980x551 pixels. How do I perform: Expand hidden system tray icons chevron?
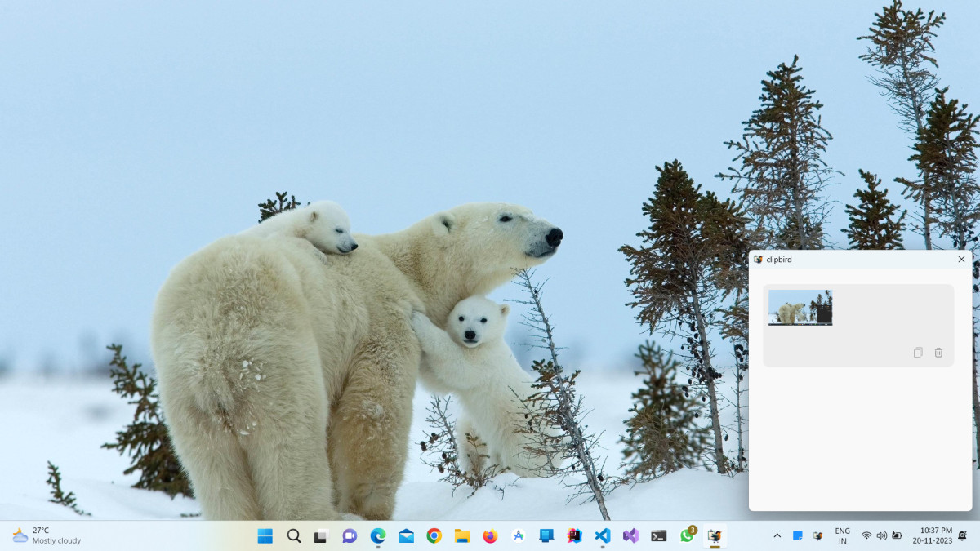click(x=777, y=535)
